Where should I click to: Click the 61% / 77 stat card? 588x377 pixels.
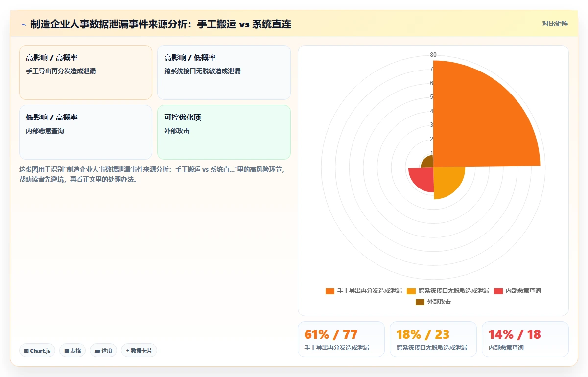click(x=341, y=339)
